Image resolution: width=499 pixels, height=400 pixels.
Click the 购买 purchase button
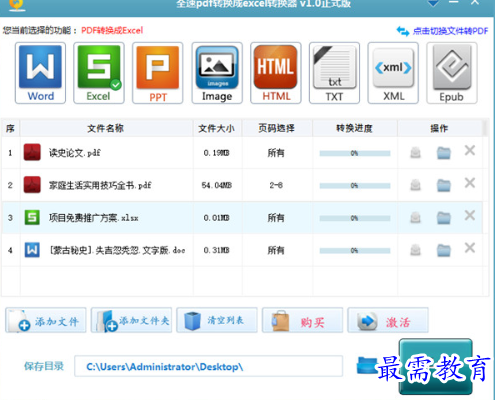(302, 320)
